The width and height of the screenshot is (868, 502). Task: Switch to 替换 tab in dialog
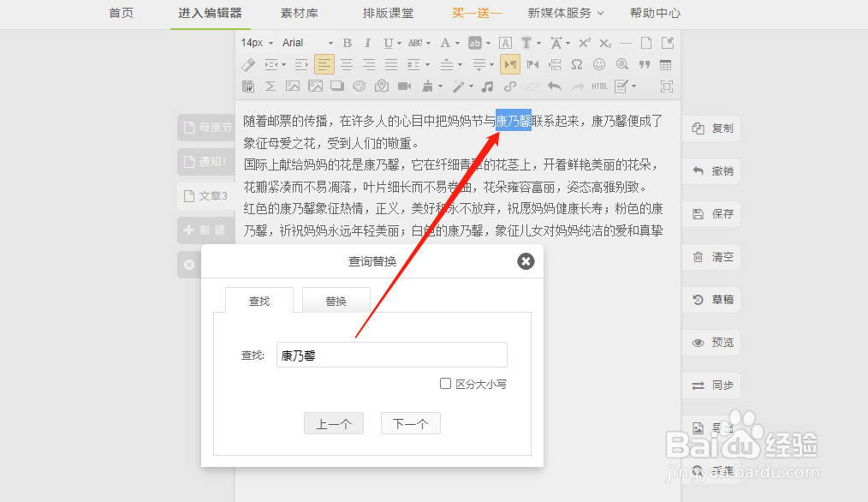(x=336, y=301)
